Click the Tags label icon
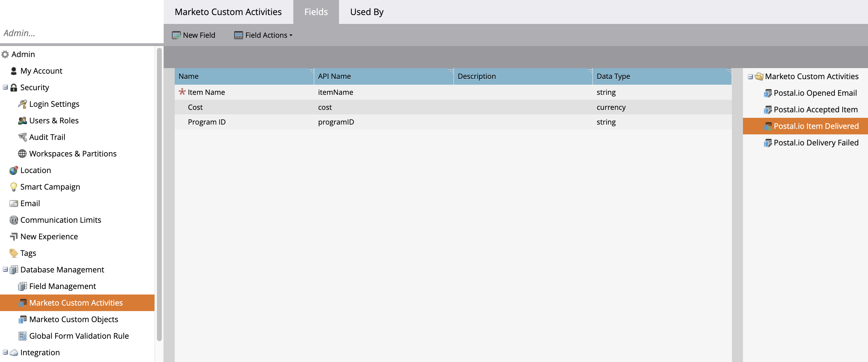 pyautogui.click(x=13, y=253)
